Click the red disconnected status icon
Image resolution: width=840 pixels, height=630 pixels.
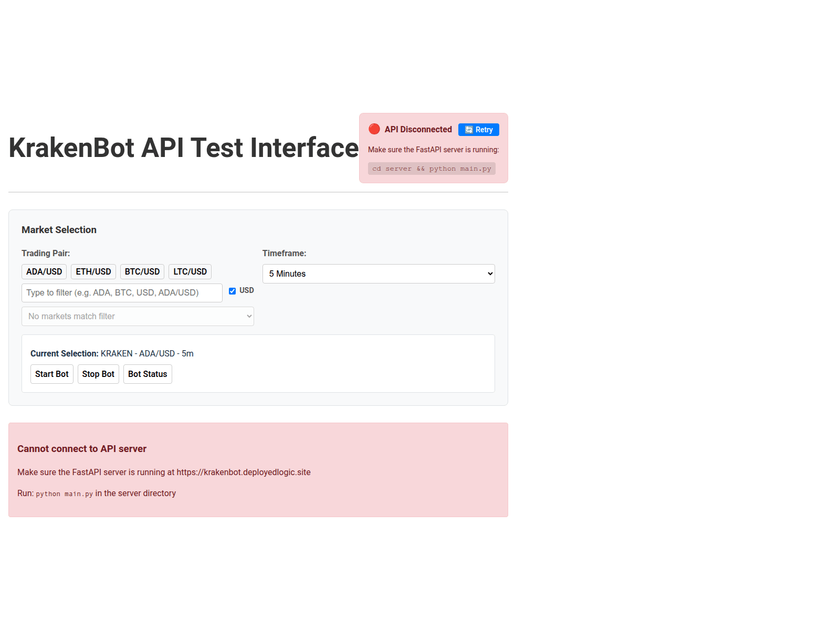[374, 129]
